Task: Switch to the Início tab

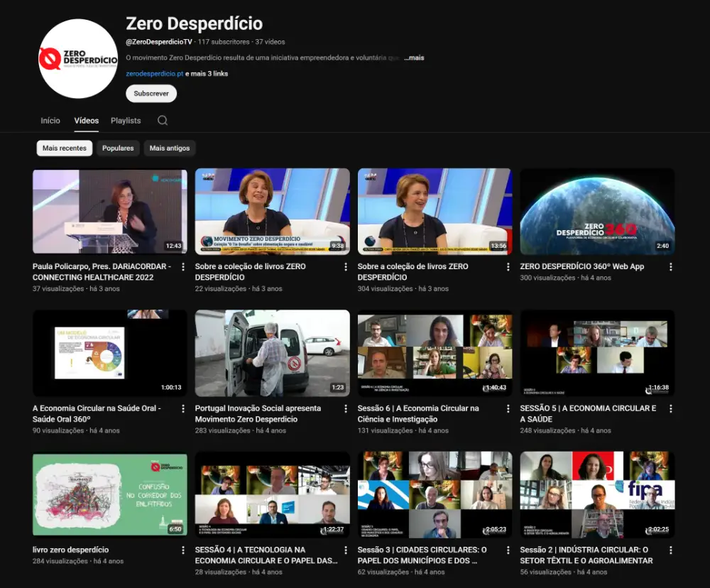Action: (x=50, y=121)
